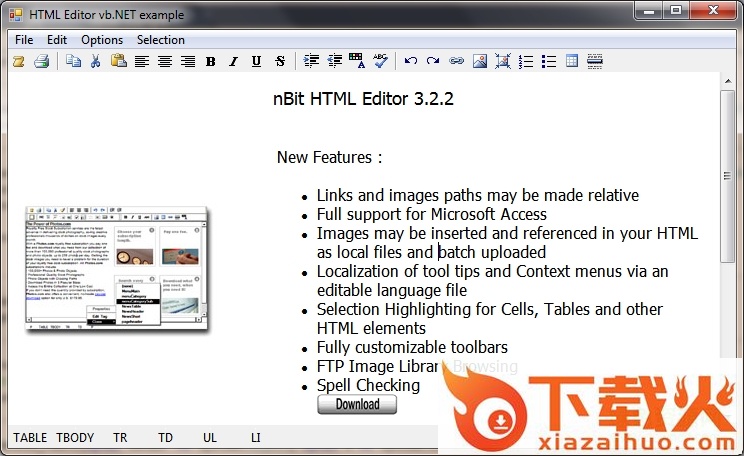Toggle underline formatting

click(x=256, y=62)
